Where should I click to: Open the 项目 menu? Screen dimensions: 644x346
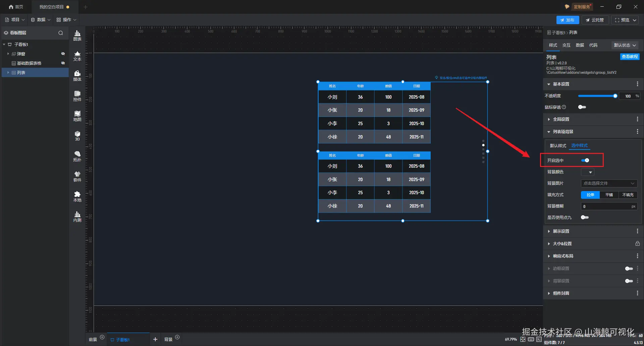15,20
